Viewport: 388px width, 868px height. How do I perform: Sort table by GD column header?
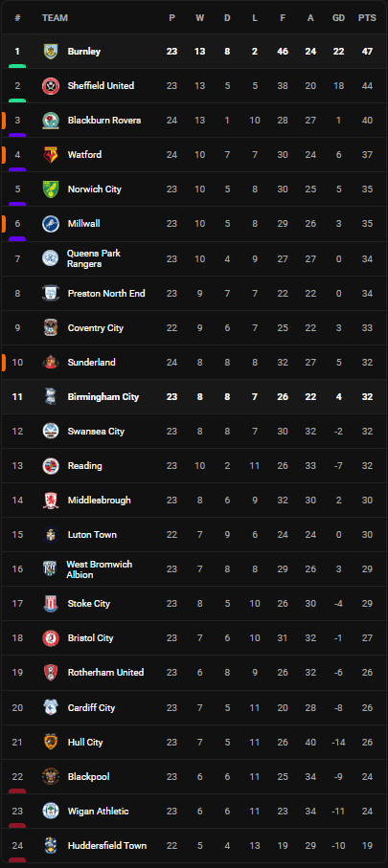[339, 18]
